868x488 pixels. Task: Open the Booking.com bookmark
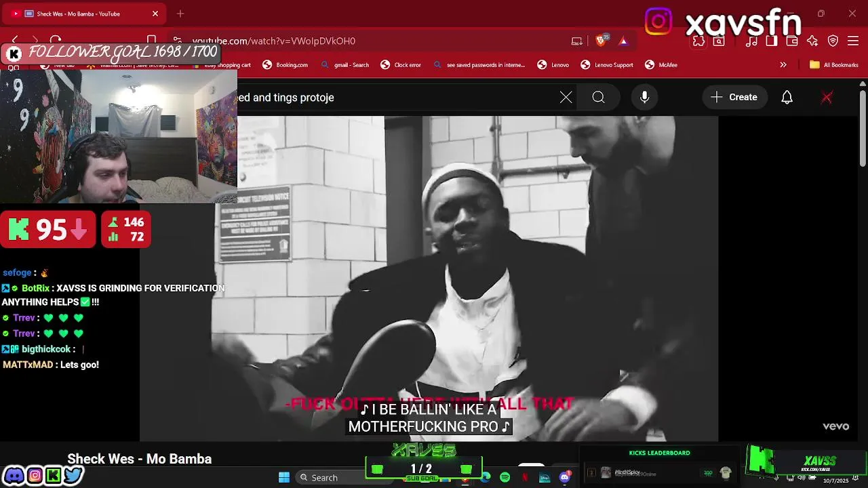(285, 65)
